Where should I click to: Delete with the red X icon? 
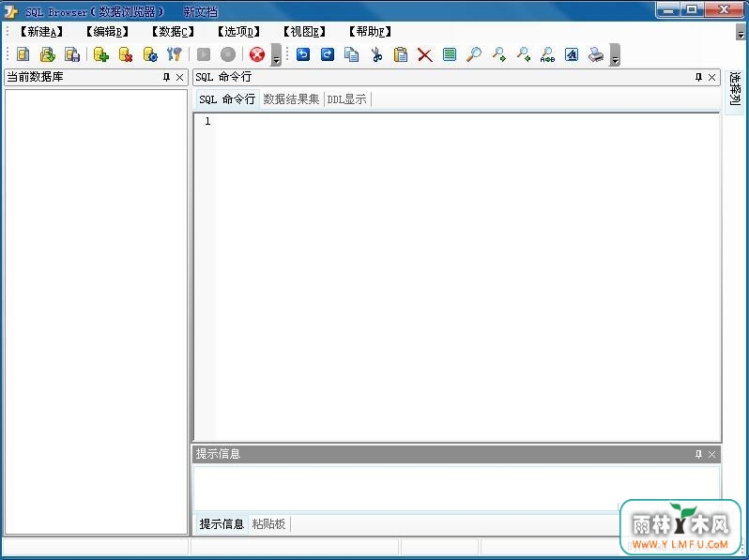click(424, 55)
